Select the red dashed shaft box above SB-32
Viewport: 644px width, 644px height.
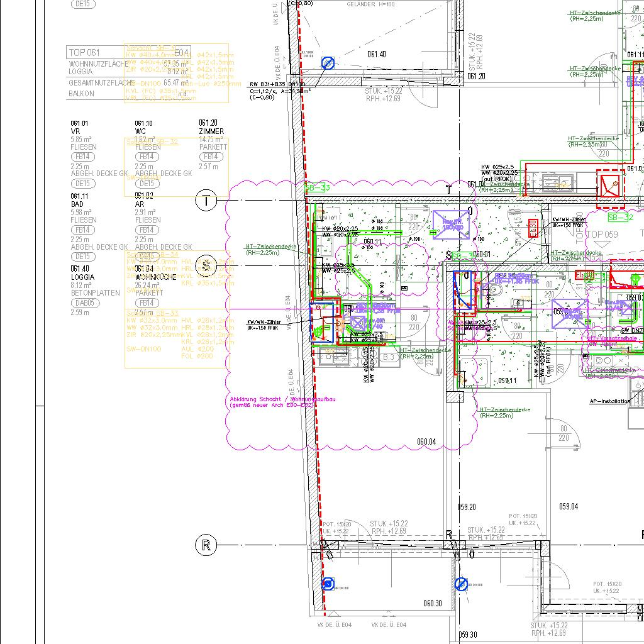(610, 187)
